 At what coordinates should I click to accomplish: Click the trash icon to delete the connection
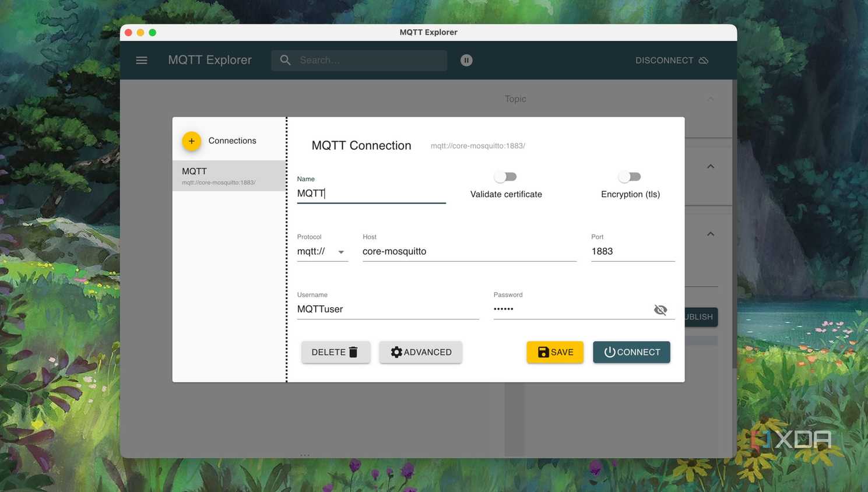353,352
